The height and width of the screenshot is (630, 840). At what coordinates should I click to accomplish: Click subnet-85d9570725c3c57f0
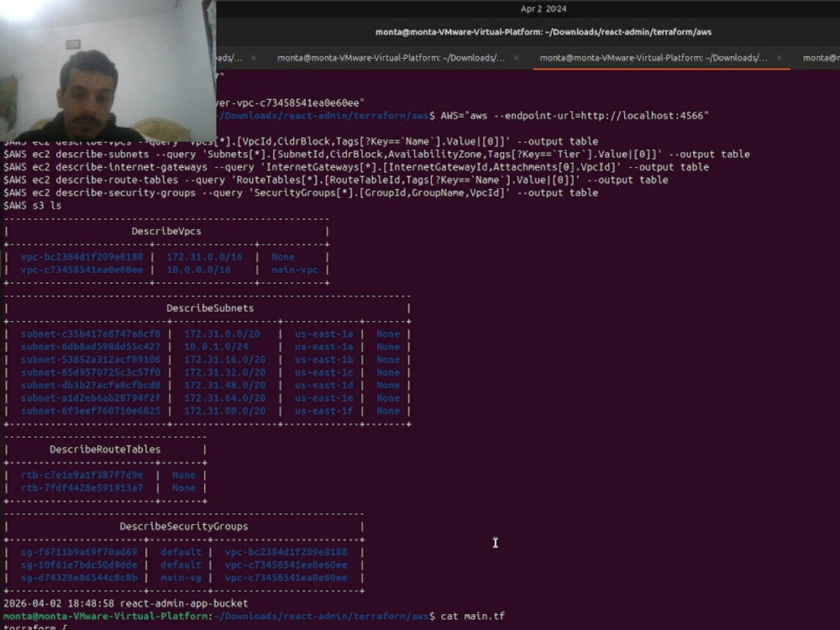tap(91, 373)
